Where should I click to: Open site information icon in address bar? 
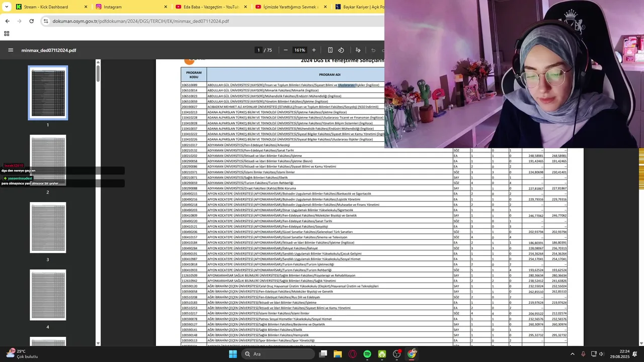coord(46,21)
